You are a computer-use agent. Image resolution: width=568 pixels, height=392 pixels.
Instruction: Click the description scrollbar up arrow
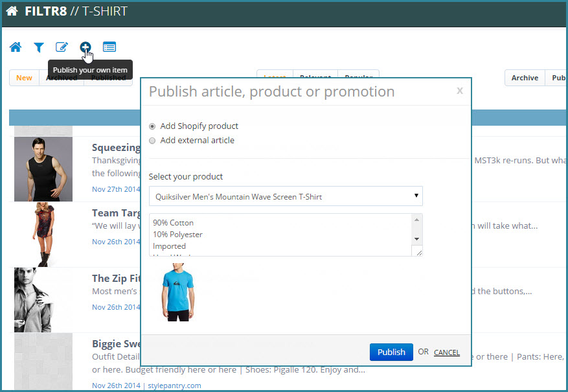[416, 220]
